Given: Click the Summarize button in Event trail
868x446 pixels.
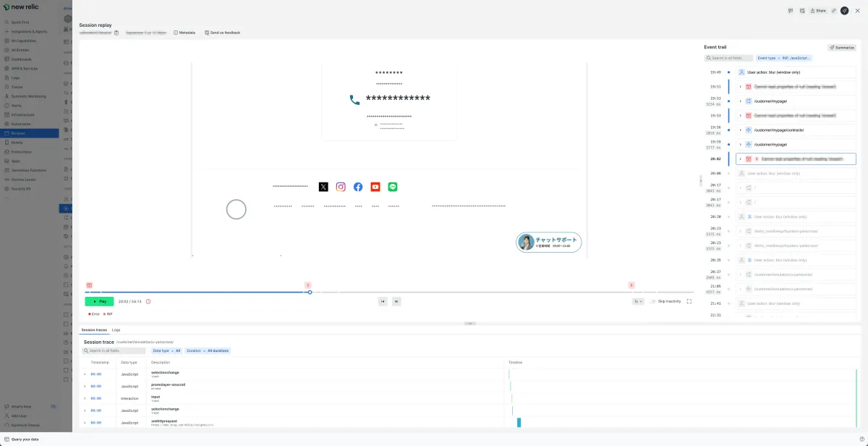Looking at the screenshot, I should point(842,47).
